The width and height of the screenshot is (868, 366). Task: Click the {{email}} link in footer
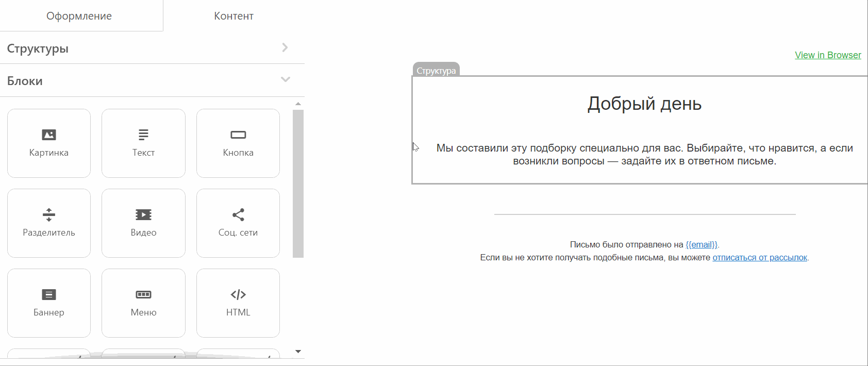[x=702, y=245]
